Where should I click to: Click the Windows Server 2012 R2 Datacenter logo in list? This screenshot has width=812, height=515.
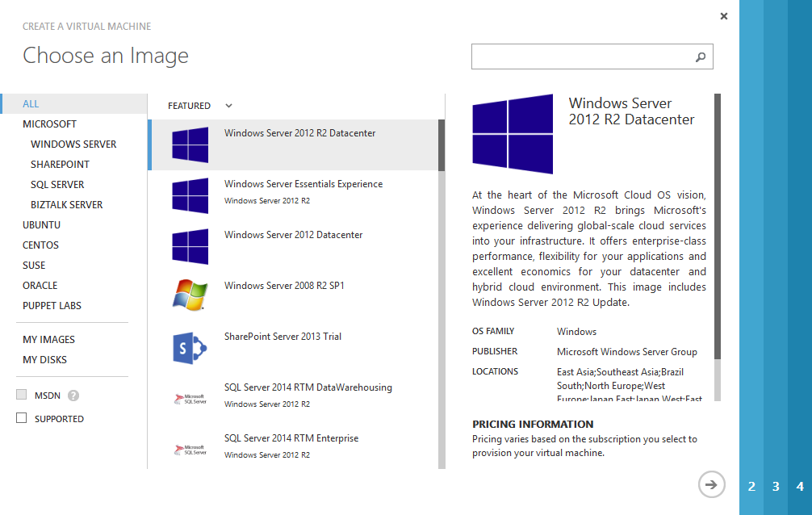190,145
